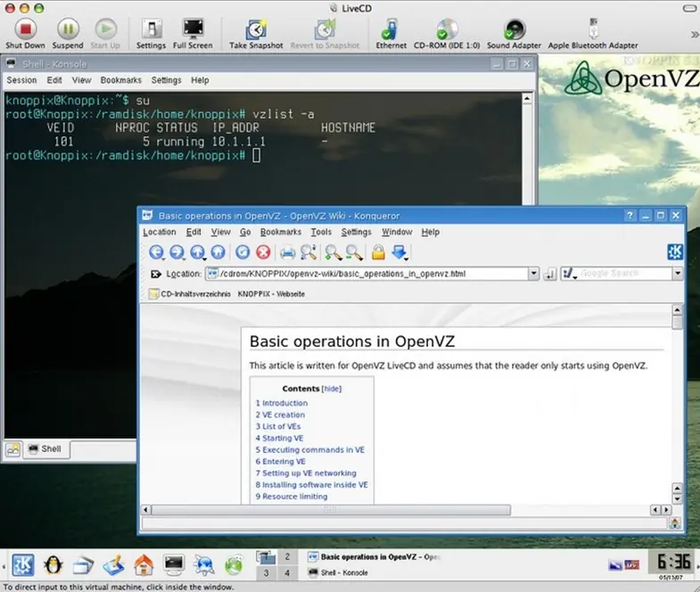Launch terminal from panel icon
This screenshot has height=592, width=700.
173,564
